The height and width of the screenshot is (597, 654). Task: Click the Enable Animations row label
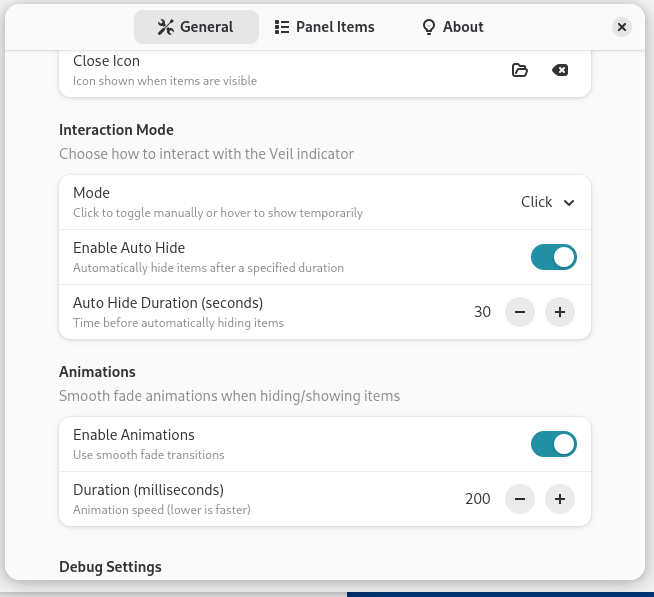(133, 435)
